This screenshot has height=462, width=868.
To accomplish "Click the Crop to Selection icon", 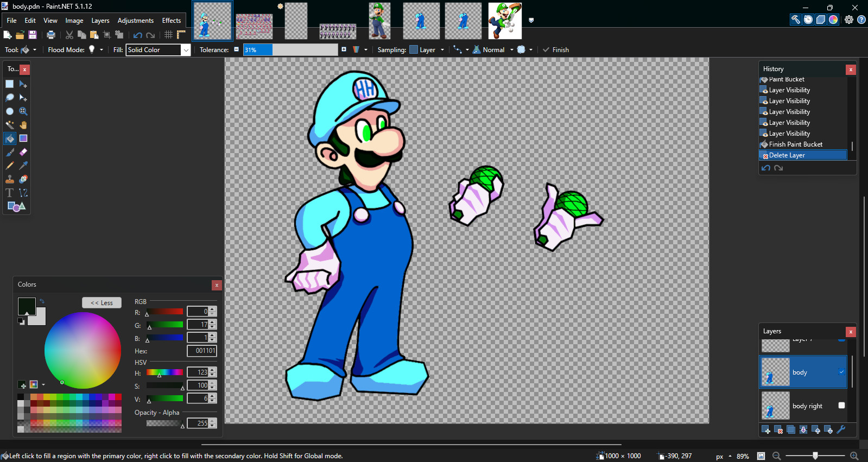I will point(107,35).
